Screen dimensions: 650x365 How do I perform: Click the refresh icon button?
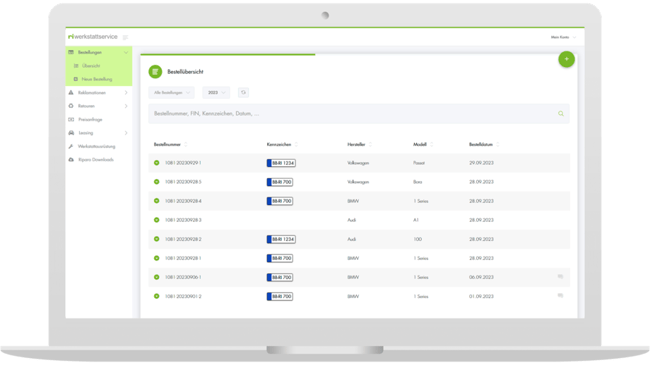coord(243,92)
